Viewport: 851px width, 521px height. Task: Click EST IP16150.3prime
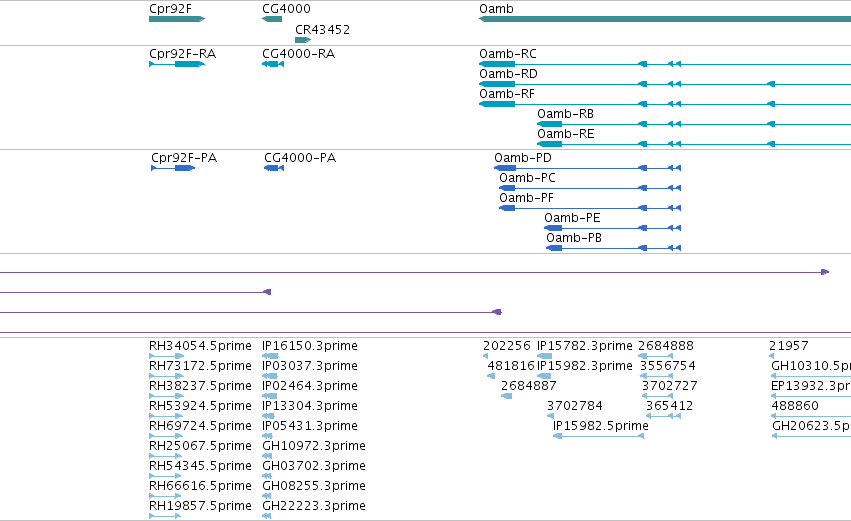310,346
